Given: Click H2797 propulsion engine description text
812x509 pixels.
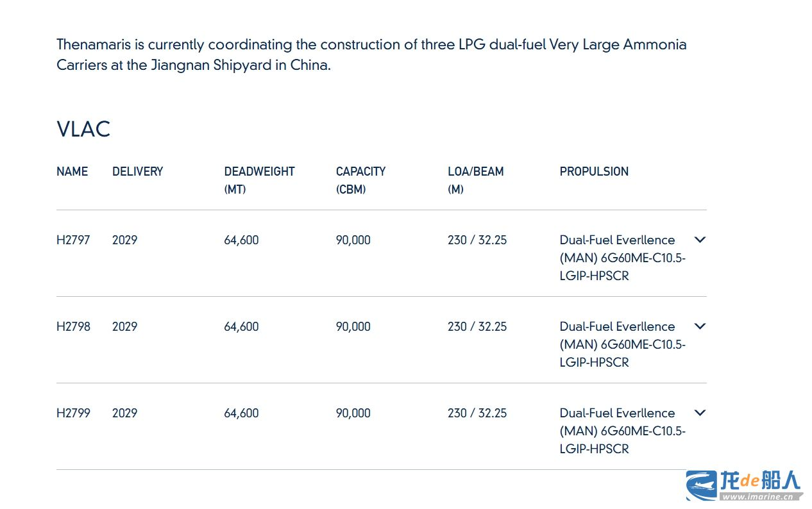Looking at the screenshot, I should [622, 258].
